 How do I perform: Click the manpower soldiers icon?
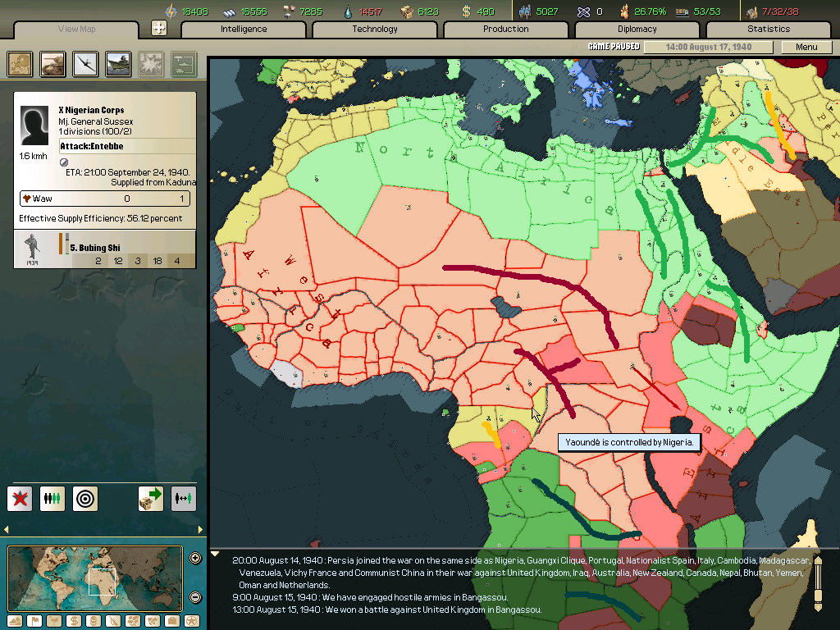tap(525, 11)
